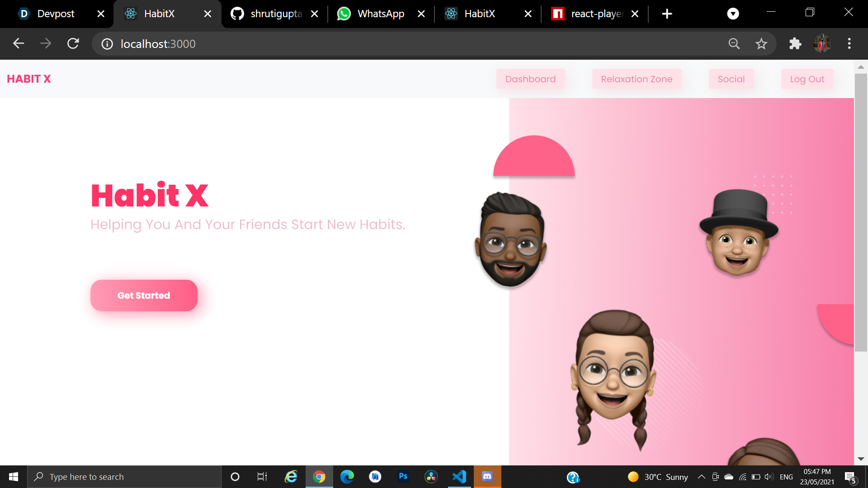This screenshot has height=488, width=868.
Task: View site information icon beside URL
Action: pos(107,44)
